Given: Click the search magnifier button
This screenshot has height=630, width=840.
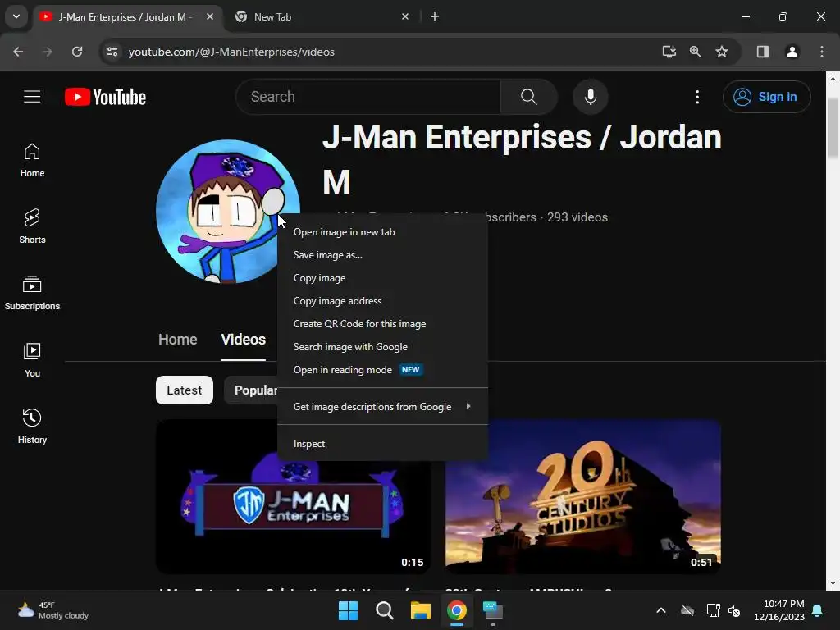Looking at the screenshot, I should coord(529,97).
